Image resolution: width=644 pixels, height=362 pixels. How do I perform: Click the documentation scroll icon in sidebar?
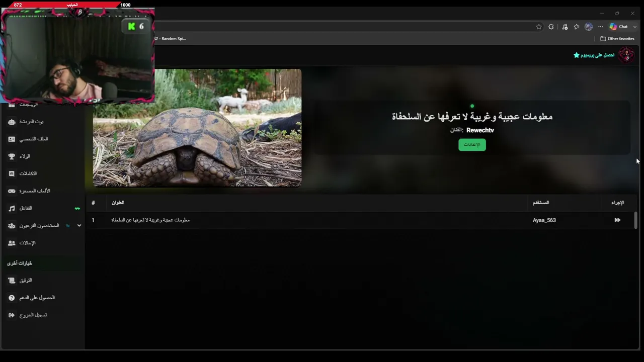coord(12,281)
